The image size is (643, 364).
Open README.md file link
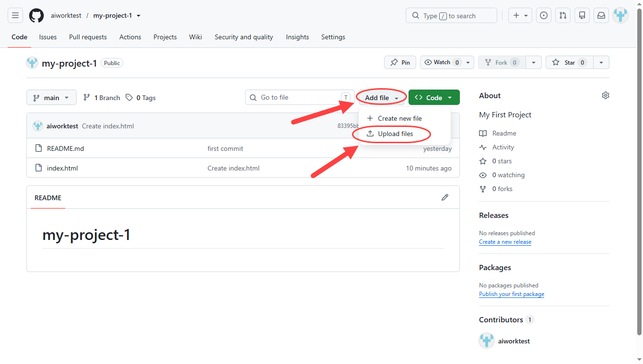click(65, 148)
